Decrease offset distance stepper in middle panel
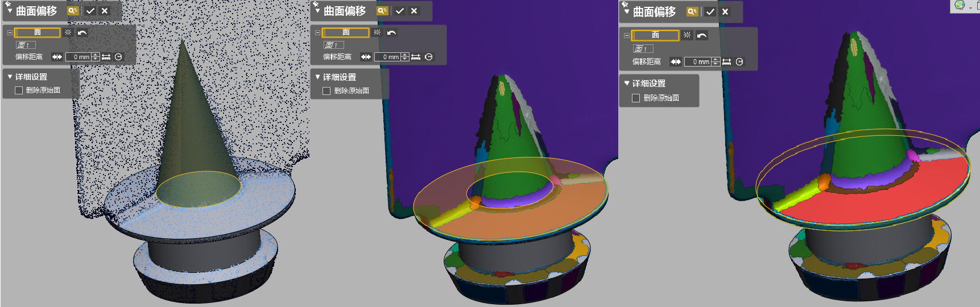Image resolution: width=980 pixels, height=307 pixels. [x=405, y=59]
